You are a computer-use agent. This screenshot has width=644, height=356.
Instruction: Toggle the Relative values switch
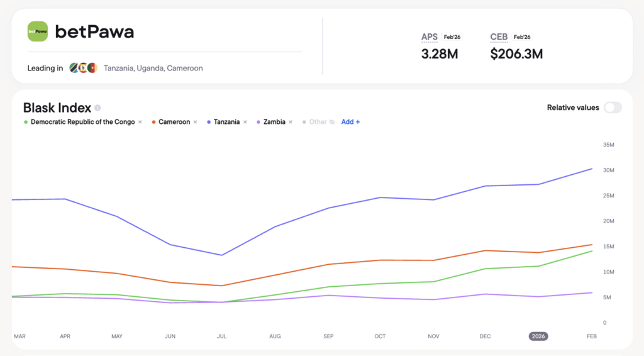pos(612,108)
